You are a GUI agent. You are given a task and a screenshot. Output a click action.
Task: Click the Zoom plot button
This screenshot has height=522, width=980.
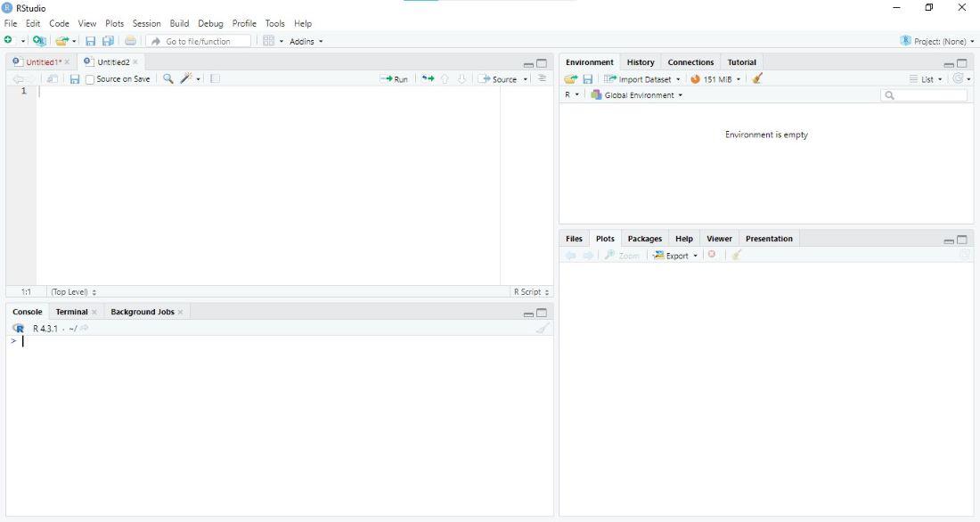pos(622,256)
